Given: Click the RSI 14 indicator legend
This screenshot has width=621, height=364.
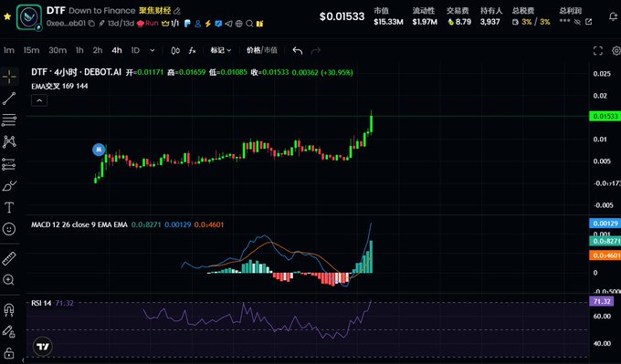Looking at the screenshot, I should click(x=41, y=303).
